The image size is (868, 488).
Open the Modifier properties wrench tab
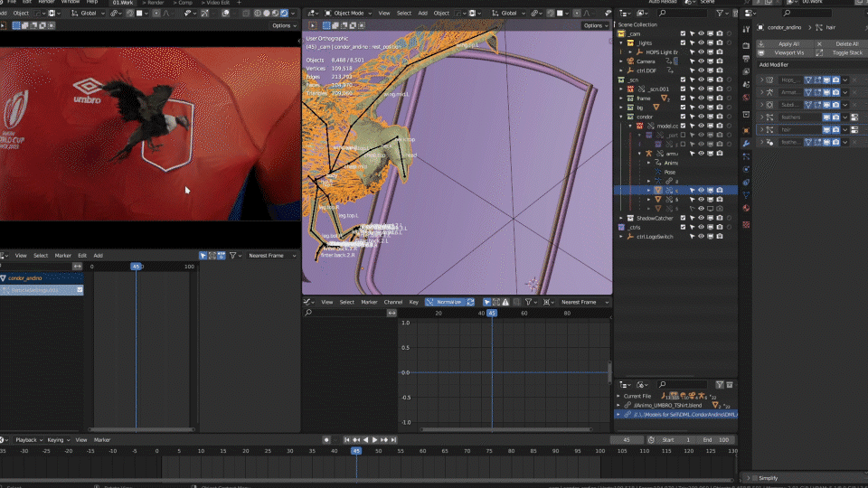pos(746,144)
